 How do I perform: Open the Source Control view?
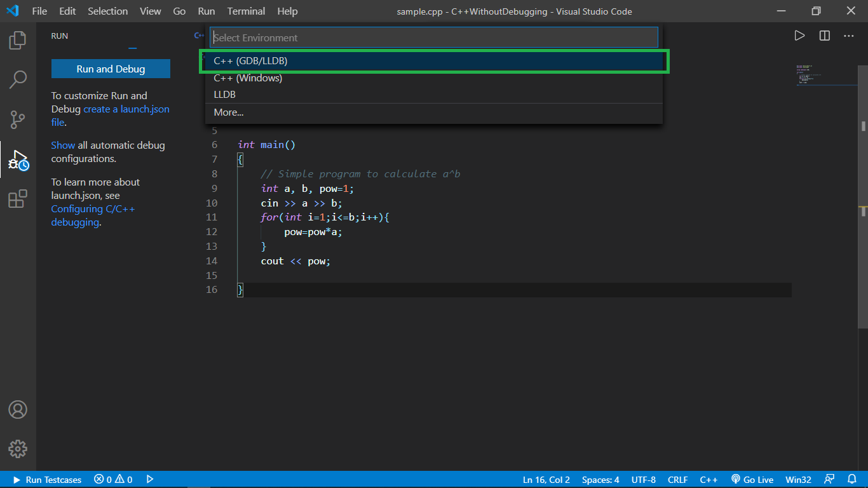tap(18, 119)
